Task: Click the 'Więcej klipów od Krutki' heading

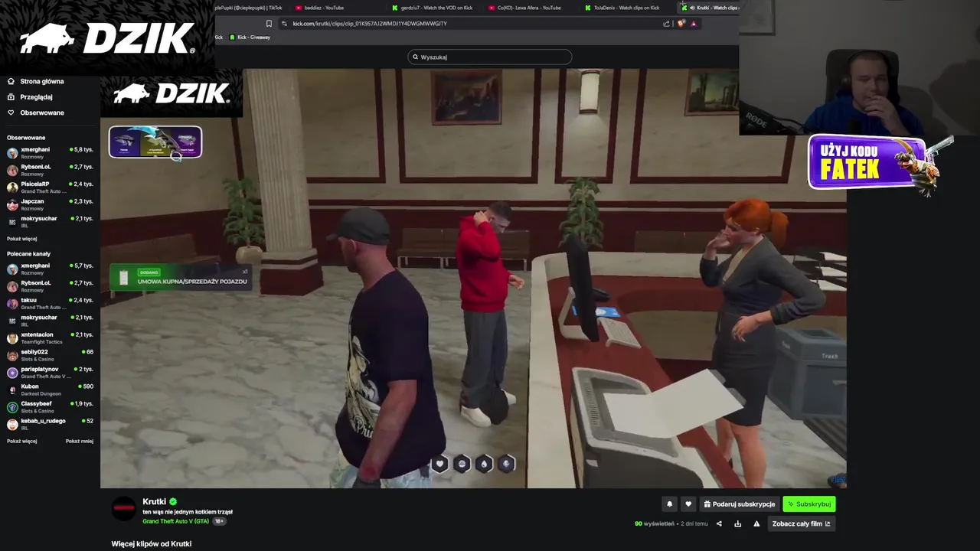Action: pos(152,544)
